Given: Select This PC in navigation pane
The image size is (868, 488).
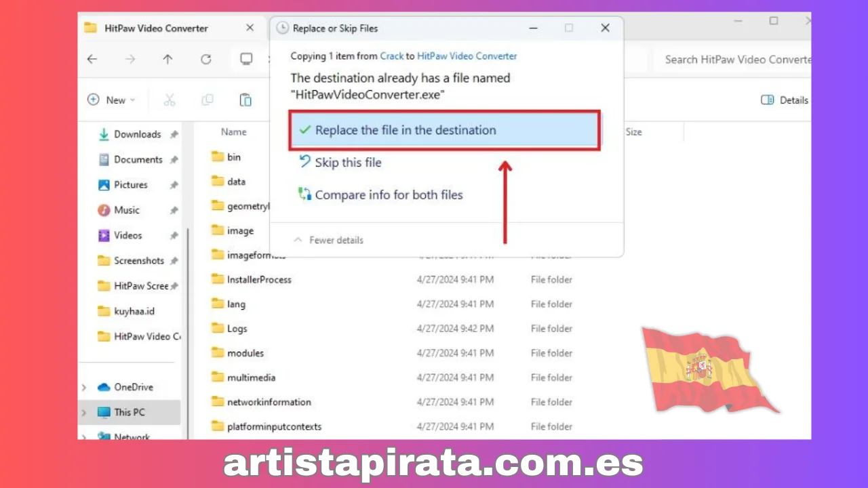Looking at the screenshot, I should tap(130, 412).
